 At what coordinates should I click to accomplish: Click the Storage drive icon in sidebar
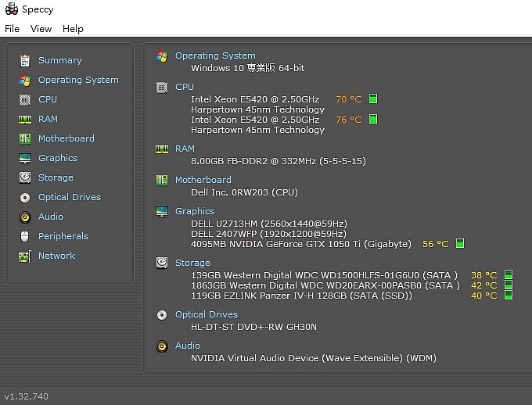[x=25, y=177]
